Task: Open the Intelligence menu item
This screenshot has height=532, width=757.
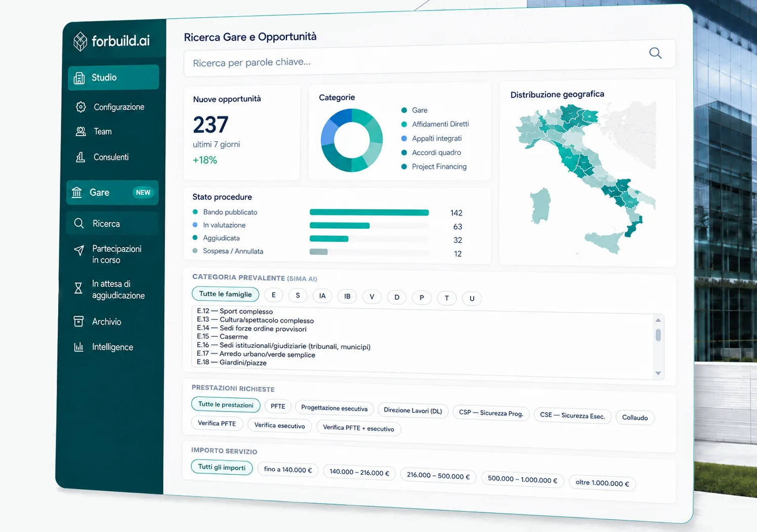Action: [112, 347]
